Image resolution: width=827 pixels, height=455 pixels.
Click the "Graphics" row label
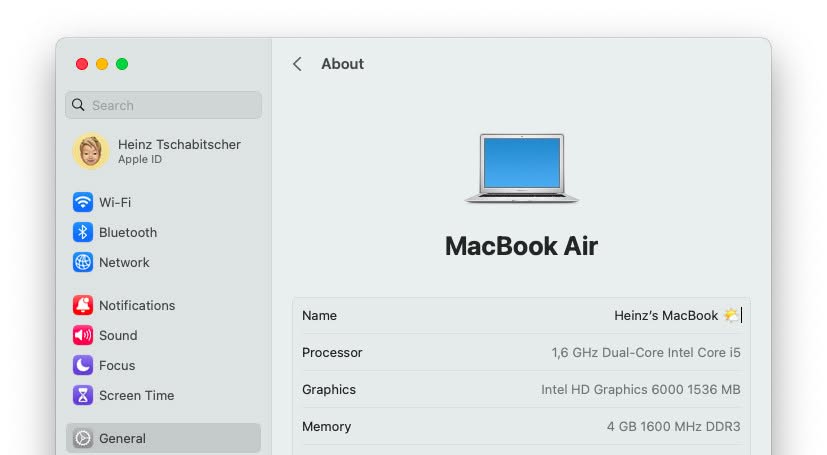tap(329, 390)
